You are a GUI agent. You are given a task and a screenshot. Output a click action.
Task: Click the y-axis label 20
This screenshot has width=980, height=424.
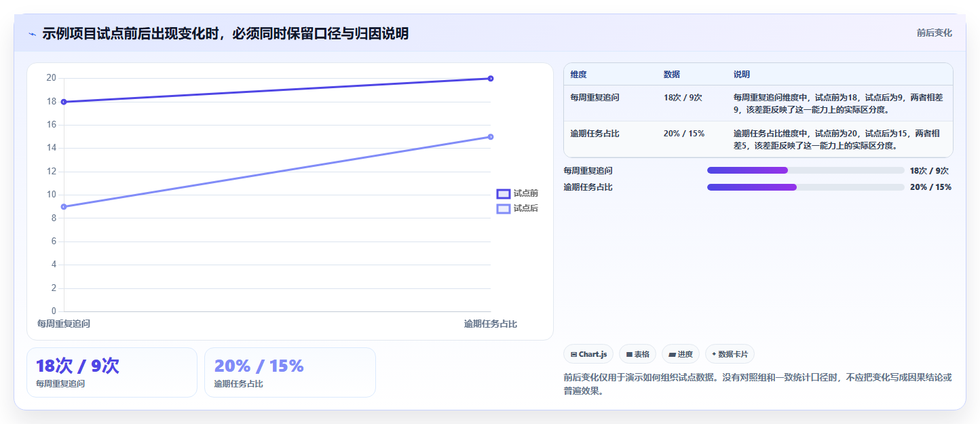pos(51,78)
